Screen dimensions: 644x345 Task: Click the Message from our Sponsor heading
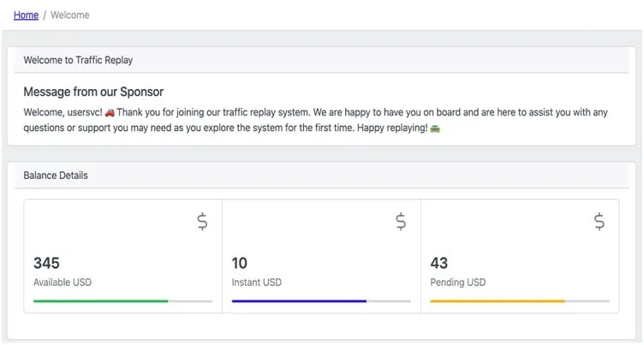click(93, 92)
